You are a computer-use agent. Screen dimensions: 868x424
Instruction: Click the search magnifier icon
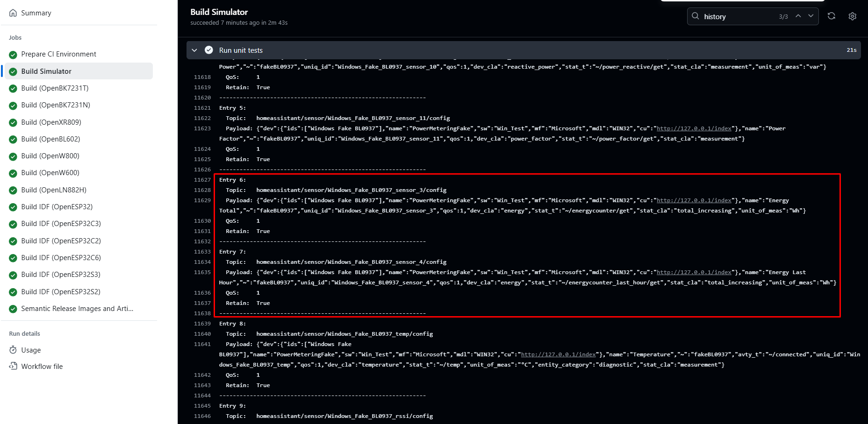696,16
